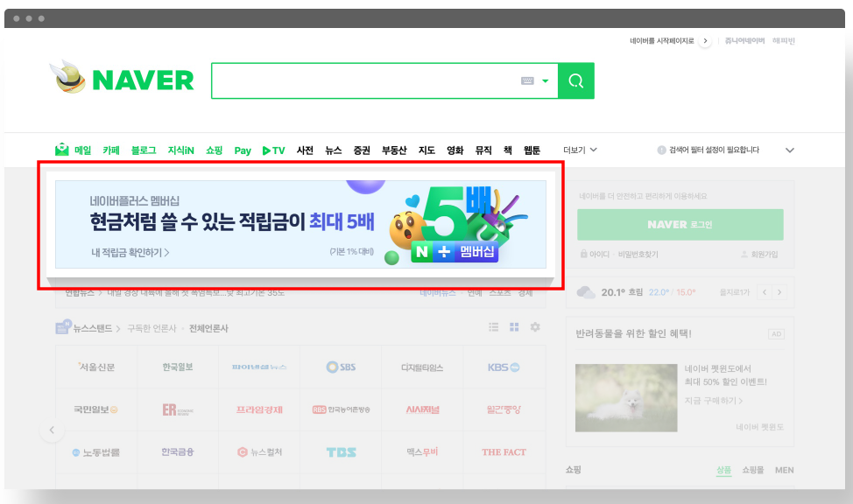Click 내 적립금 확인하기 link
Viewport: 853px width, 504px height.
point(130,252)
